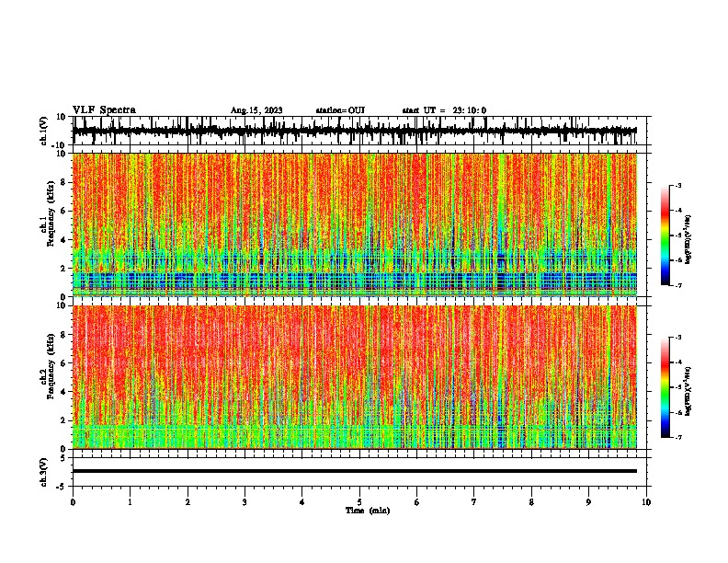Click the "VLF Spectra" title text

[x=104, y=110]
